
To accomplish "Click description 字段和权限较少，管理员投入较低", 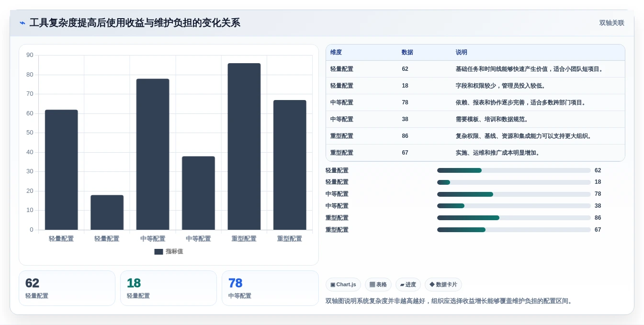I will (x=501, y=86).
